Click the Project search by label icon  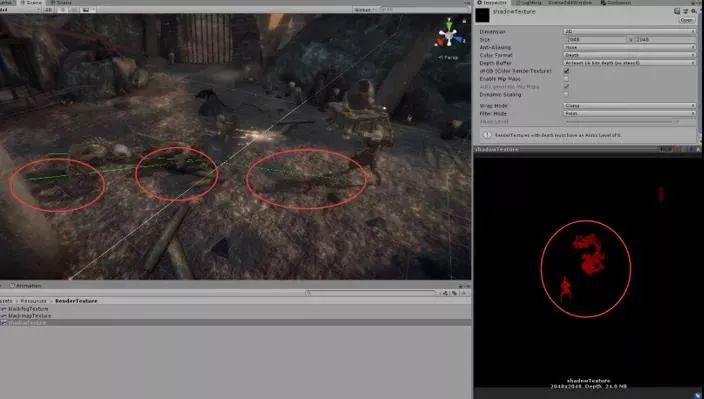coord(454,293)
